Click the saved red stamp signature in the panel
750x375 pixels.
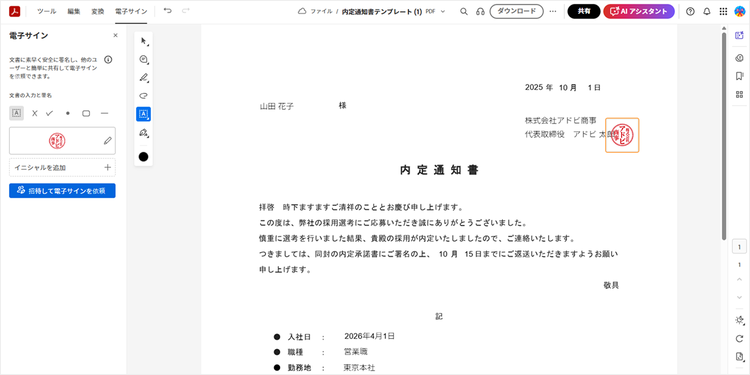[57, 141]
